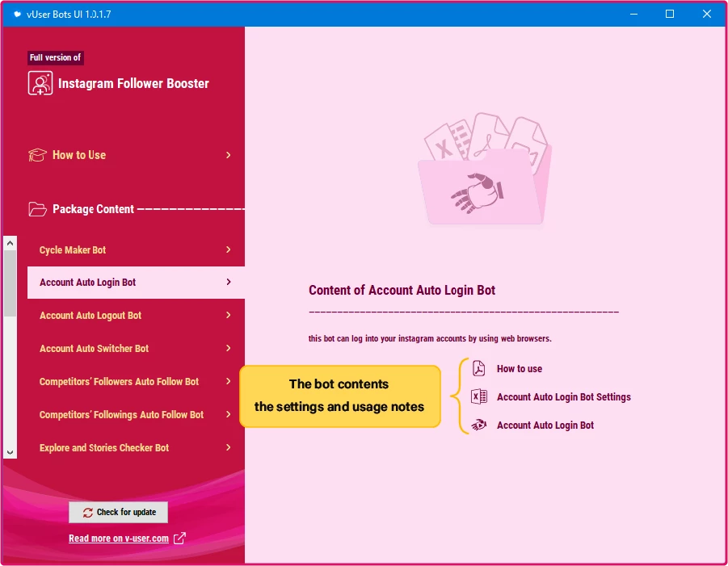Click the Content of Account Auto Login Bot heading

(x=402, y=291)
